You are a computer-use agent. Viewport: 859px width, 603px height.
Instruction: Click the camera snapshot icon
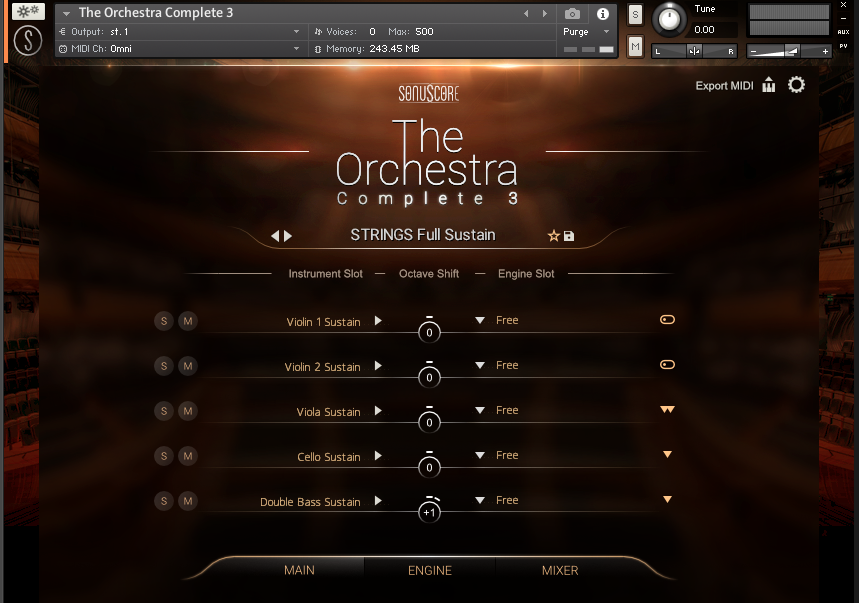click(x=572, y=14)
